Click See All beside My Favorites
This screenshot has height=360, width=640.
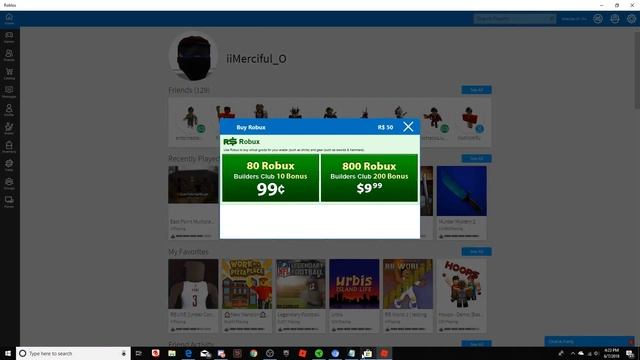(476, 251)
